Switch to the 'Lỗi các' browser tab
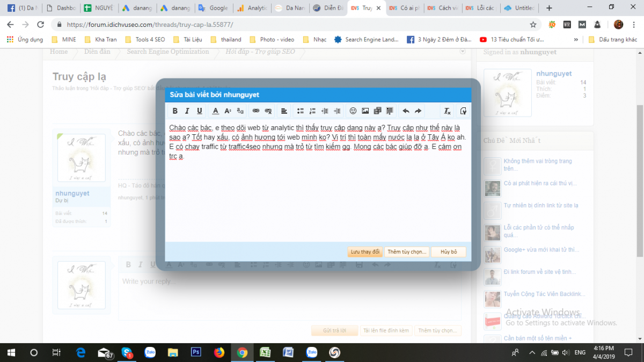This screenshot has height=362, width=644. (480, 8)
